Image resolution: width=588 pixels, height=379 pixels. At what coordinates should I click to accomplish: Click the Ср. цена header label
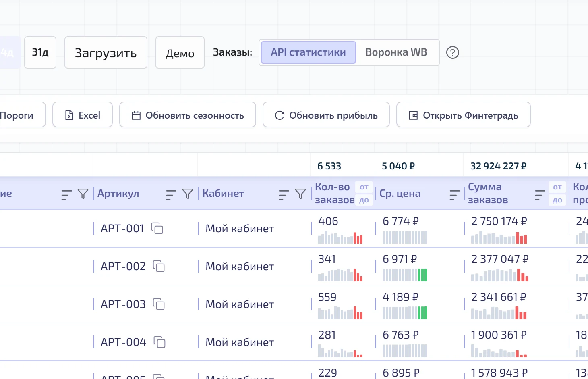coord(400,194)
